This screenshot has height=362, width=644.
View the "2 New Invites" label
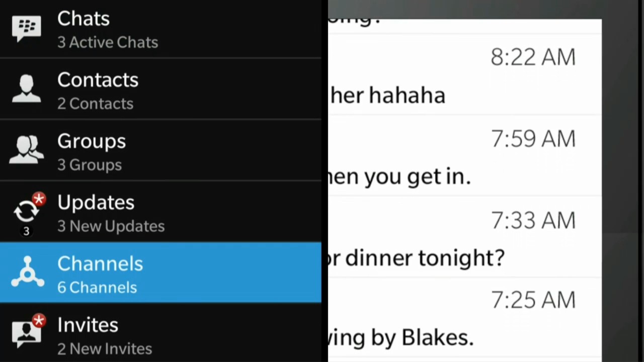coord(105,348)
